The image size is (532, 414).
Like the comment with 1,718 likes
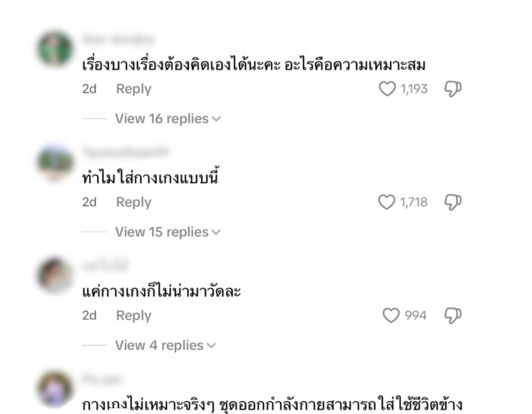click(x=387, y=202)
